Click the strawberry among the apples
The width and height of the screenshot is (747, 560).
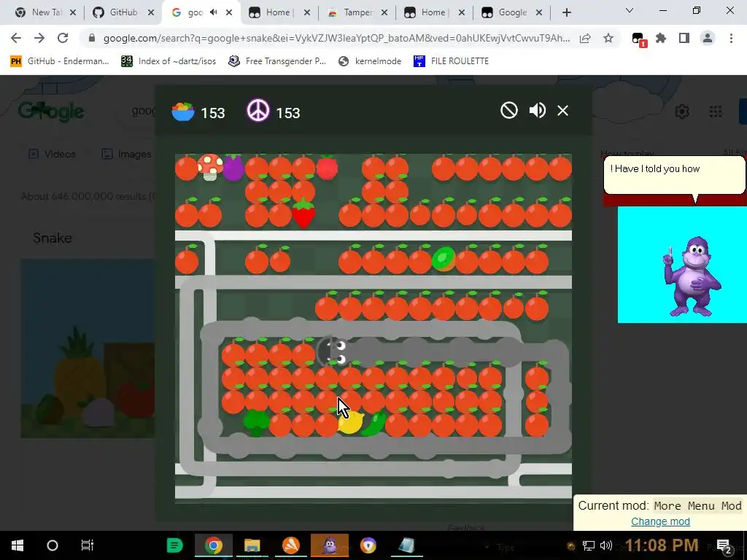click(303, 214)
